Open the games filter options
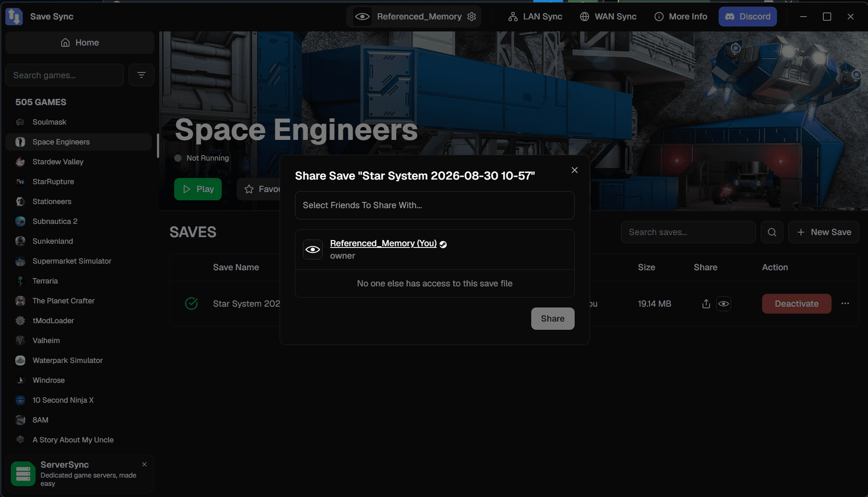 coord(141,75)
